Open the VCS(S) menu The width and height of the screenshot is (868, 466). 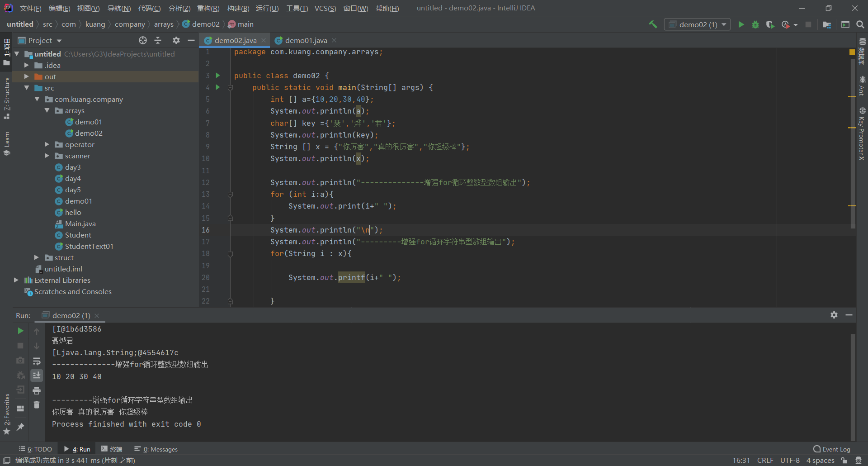325,8
